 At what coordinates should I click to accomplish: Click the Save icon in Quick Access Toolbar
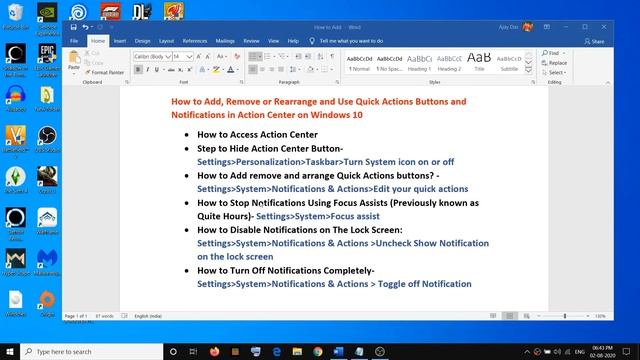(x=73, y=27)
